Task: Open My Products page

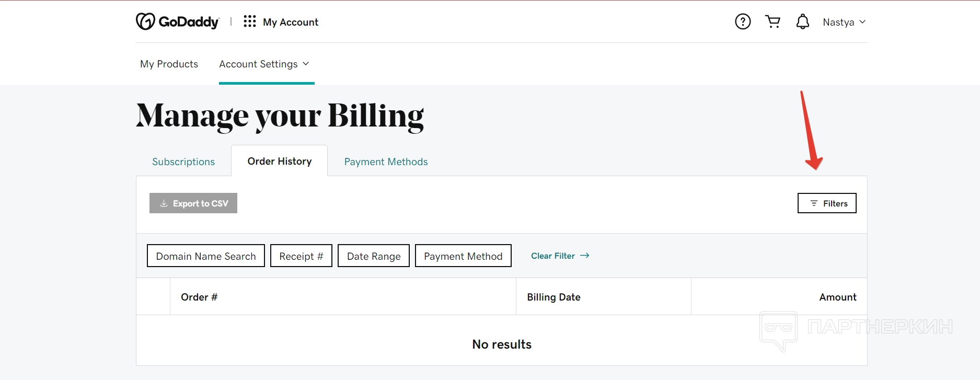Action: (169, 64)
